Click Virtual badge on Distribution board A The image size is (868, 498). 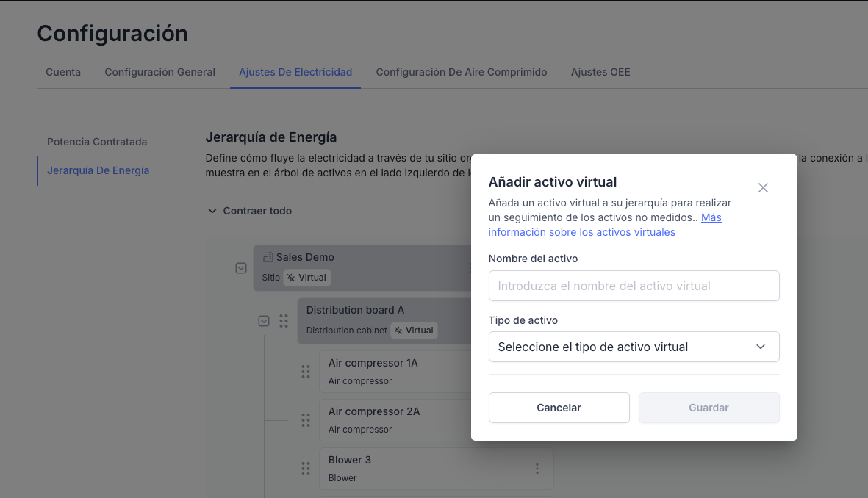414,331
